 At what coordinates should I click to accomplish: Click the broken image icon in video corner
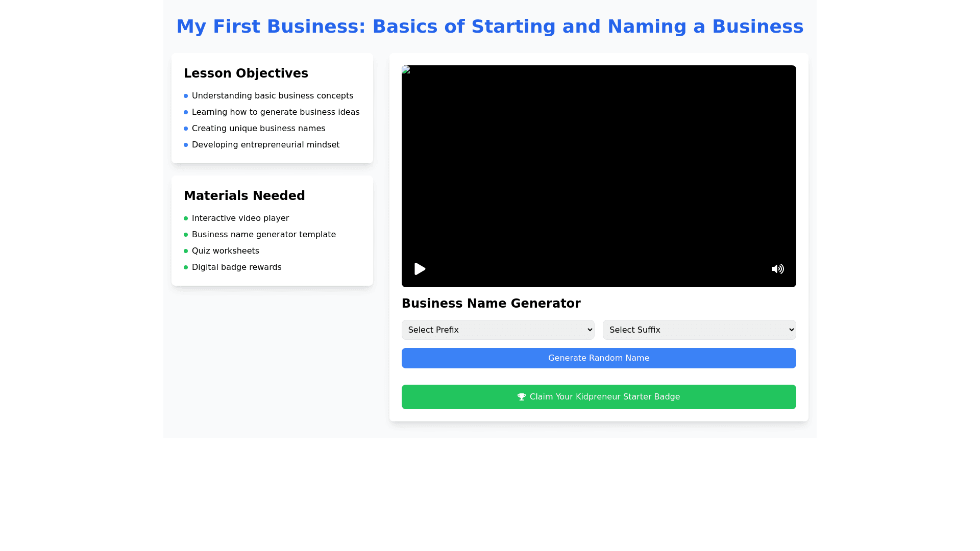(406, 70)
